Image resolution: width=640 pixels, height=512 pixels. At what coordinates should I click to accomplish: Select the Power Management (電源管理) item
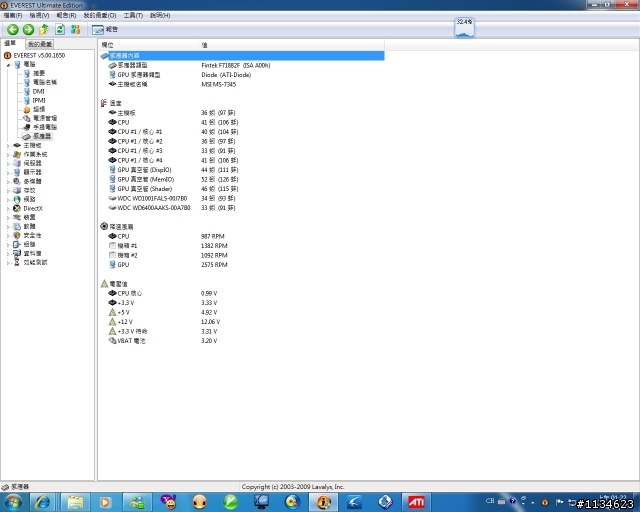coord(45,118)
